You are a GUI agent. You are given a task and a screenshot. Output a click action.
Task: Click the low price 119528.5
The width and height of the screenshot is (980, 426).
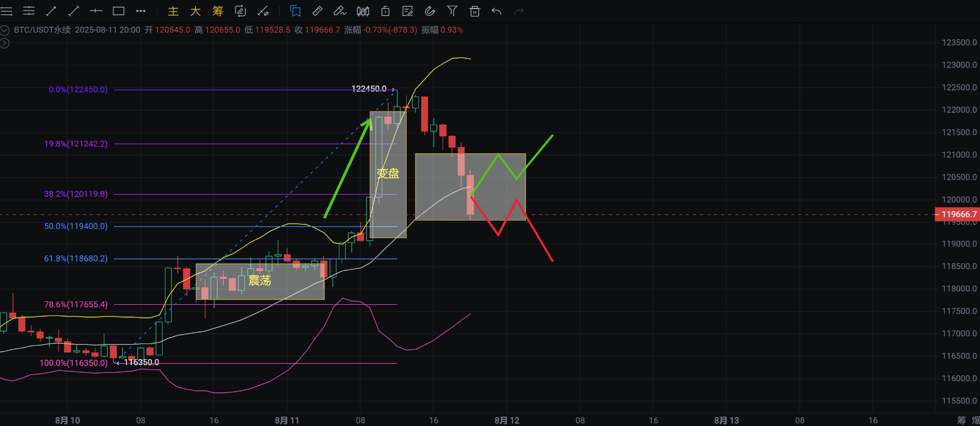pos(273,30)
